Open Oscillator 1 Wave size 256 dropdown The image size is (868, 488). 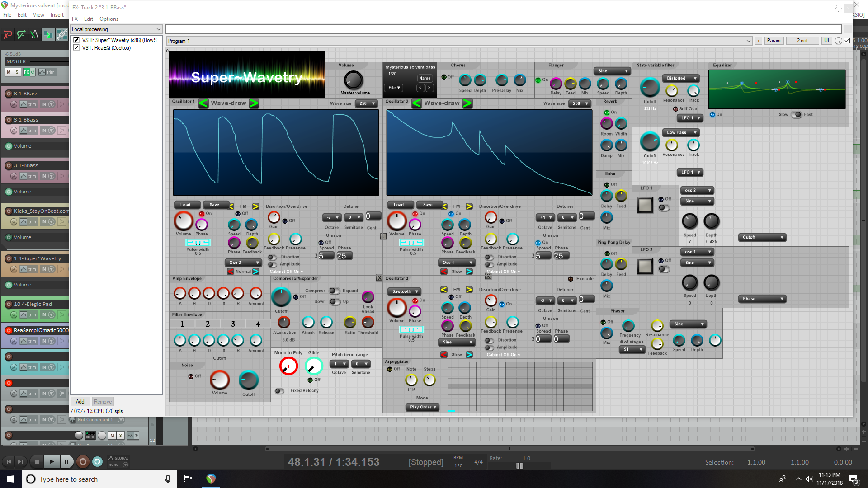(366, 103)
